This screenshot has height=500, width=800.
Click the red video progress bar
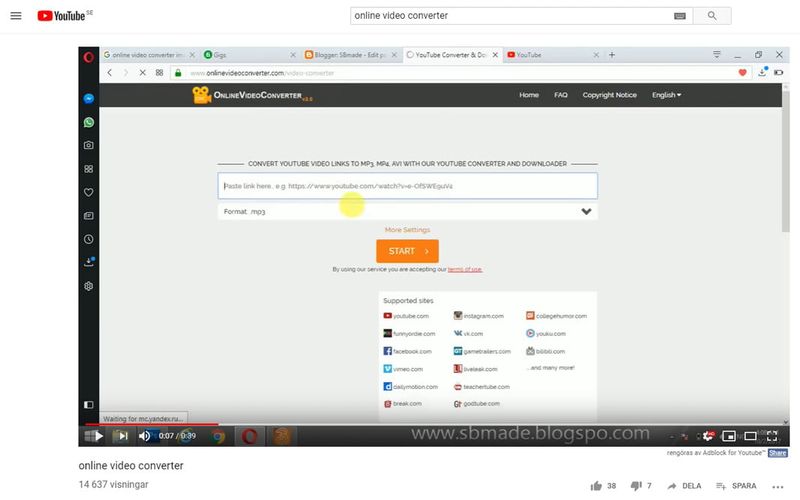click(152, 424)
